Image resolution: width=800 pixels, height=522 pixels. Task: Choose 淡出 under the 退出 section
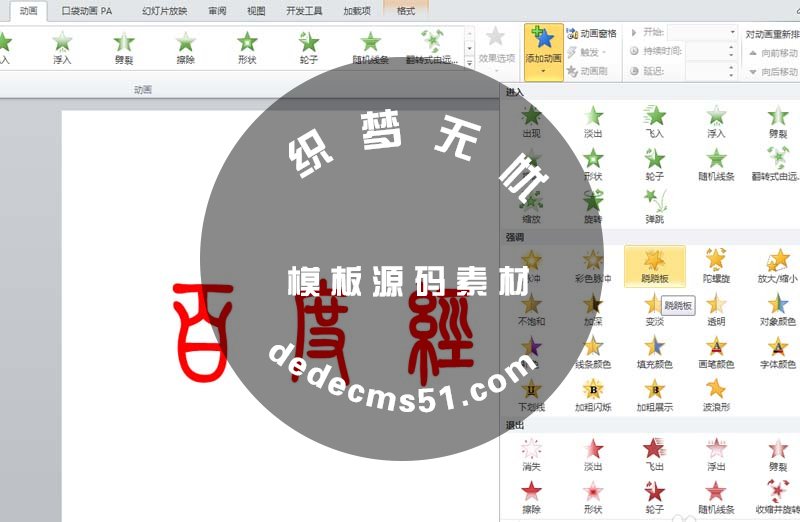pyautogui.click(x=593, y=454)
